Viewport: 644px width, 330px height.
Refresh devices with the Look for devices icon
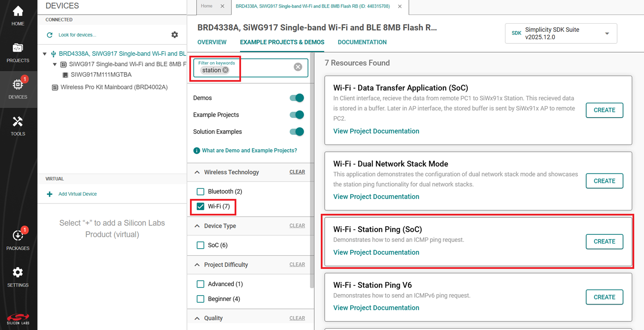pos(50,35)
